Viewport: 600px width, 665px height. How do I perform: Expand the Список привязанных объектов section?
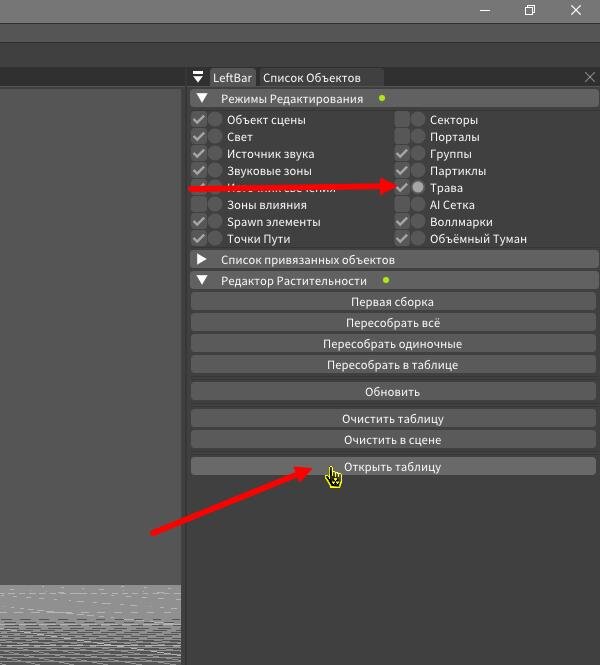point(202,260)
